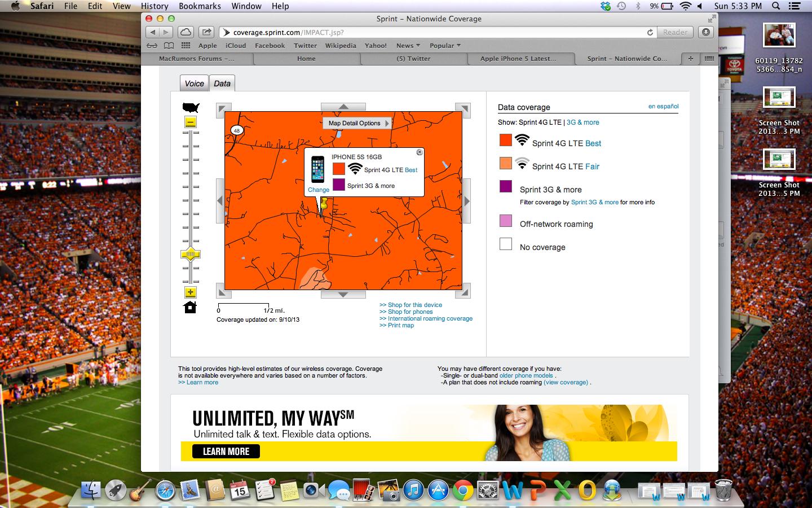Open Google Chrome from the Dock

tap(463, 490)
